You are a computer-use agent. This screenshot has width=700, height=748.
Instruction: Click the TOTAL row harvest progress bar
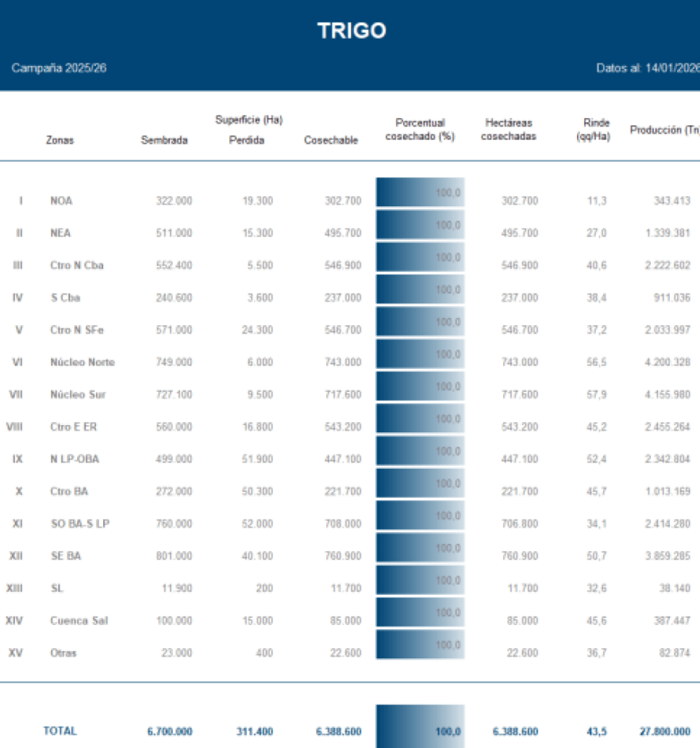(420, 727)
